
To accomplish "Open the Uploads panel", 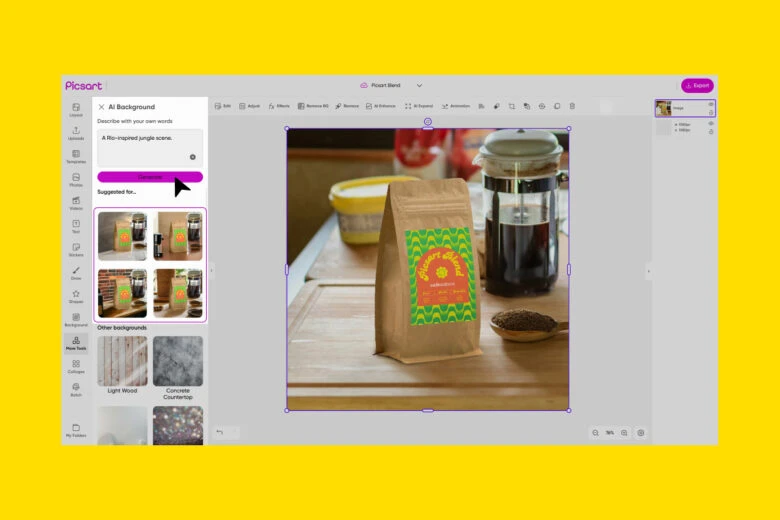I will pyautogui.click(x=76, y=132).
